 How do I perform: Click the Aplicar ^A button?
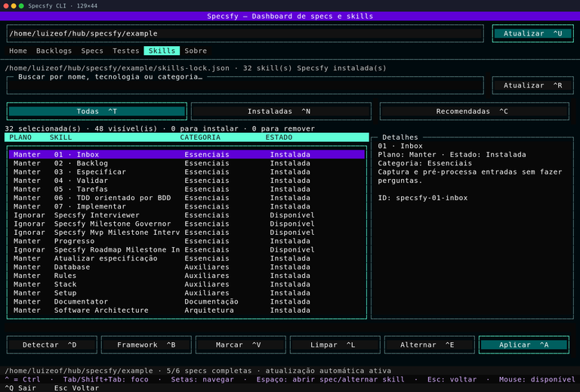[524, 344]
